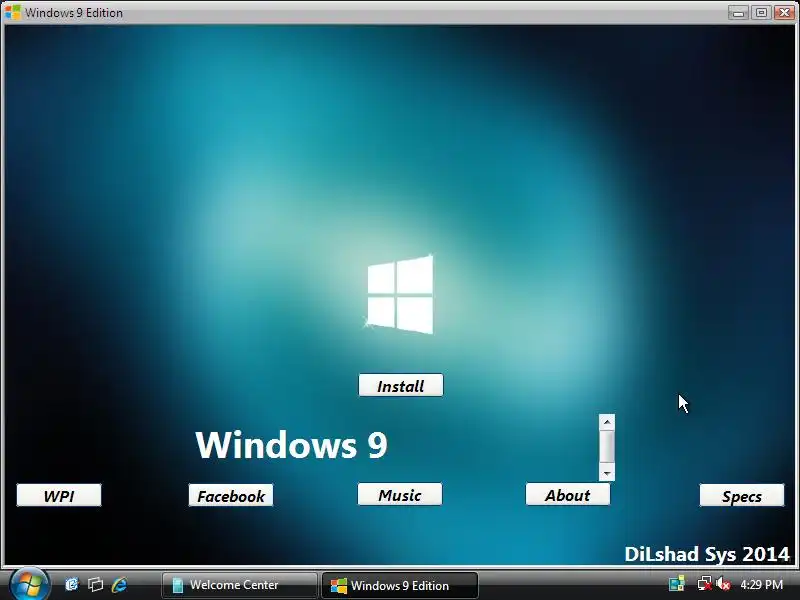This screenshot has width=800, height=600.
Task: Click the Show Desktop quick launch icon
Action: [72, 584]
